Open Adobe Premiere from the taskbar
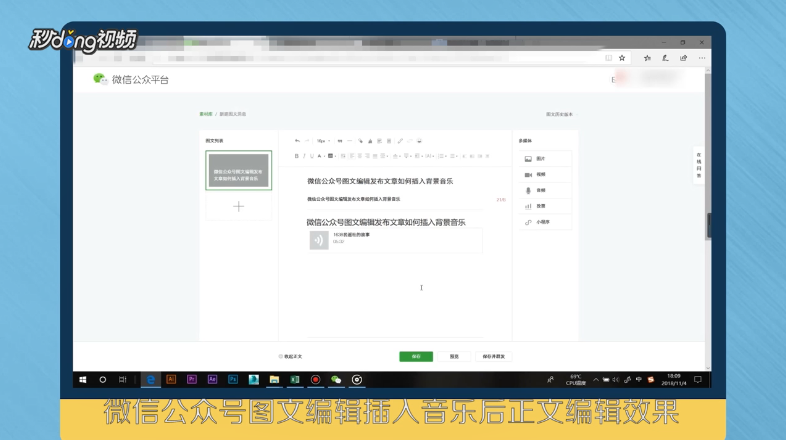The image size is (786, 440). click(x=191, y=380)
